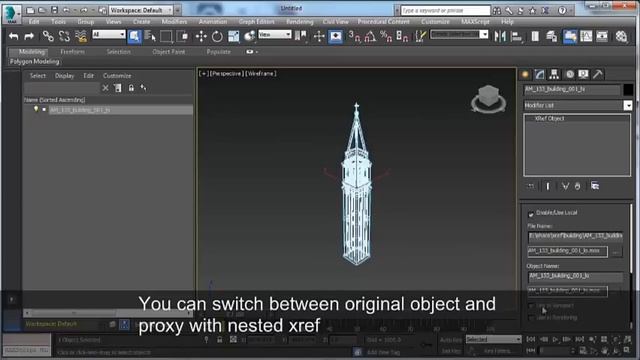
Task: Toggle Keyboard Shortcut Override button
Action: tap(336, 36)
